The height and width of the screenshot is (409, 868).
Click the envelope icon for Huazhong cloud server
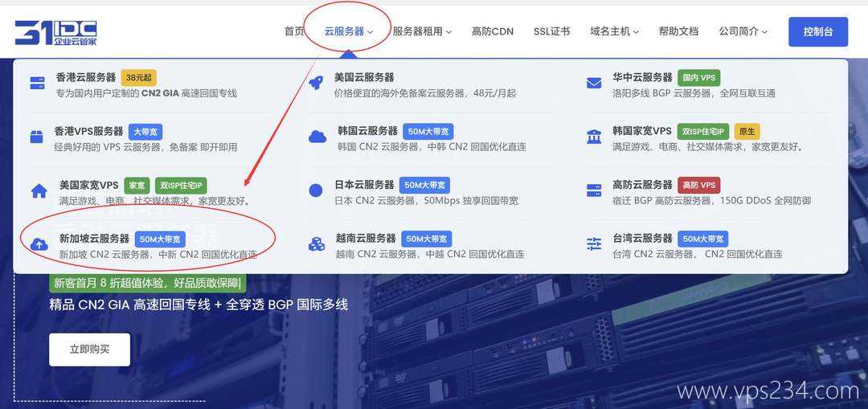point(594,84)
